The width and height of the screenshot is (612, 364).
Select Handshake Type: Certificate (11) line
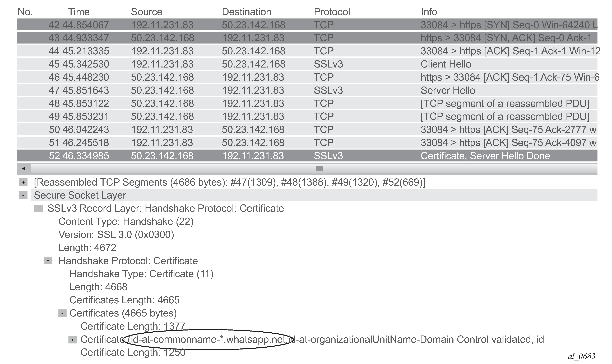click(x=141, y=274)
